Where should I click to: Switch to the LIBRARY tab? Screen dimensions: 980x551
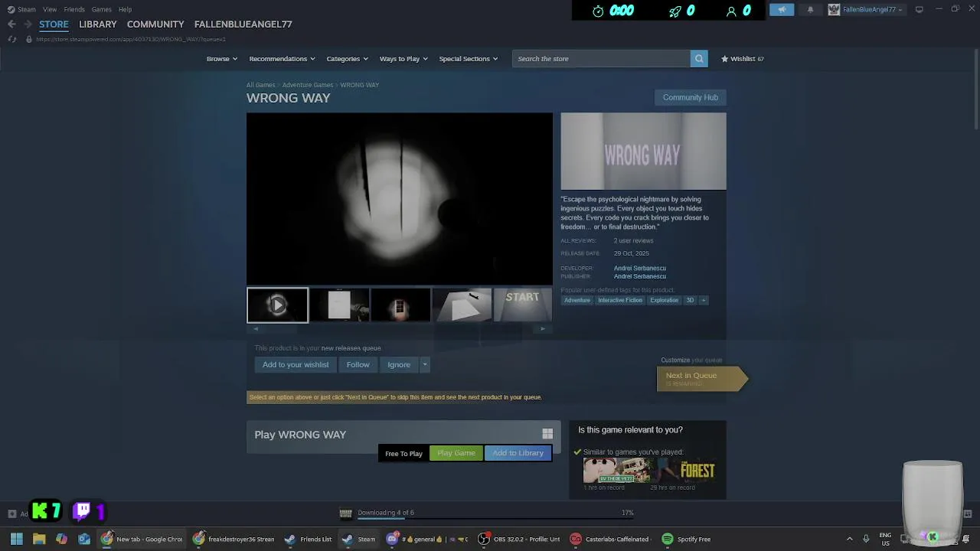(x=98, y=24)
